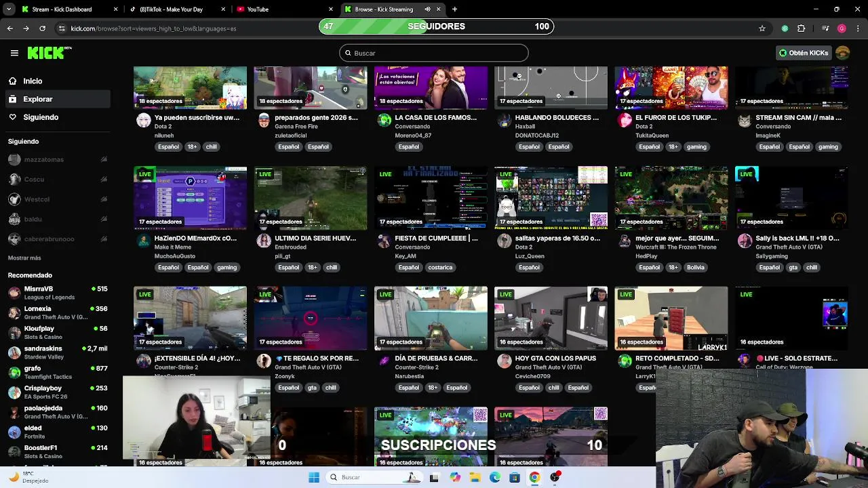Open the tab search dropdown arrow

(9, 9)
